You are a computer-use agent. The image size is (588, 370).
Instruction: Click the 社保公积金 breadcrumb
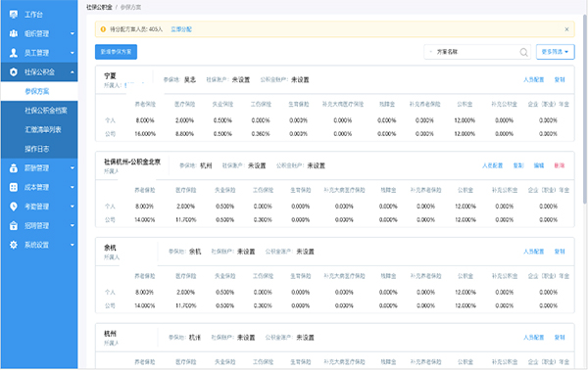tap(99, 7)
